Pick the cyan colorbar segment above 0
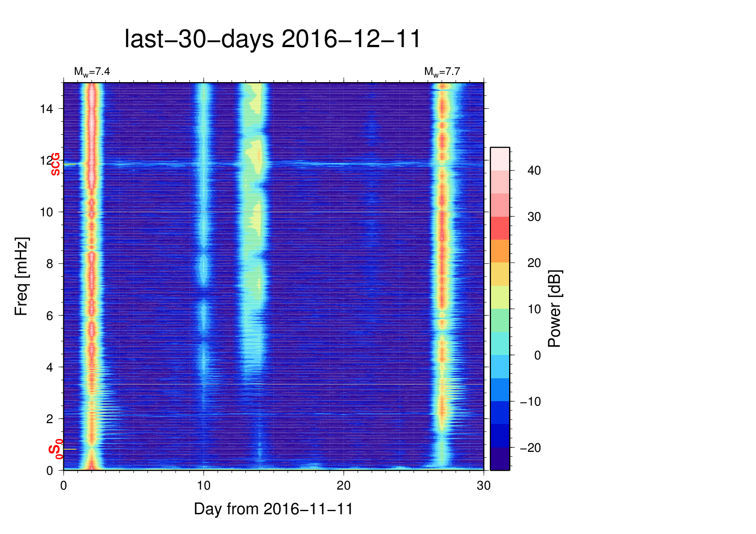Viewport: 756px width, 534px height. pyautogui.click(x=500, y=343)
